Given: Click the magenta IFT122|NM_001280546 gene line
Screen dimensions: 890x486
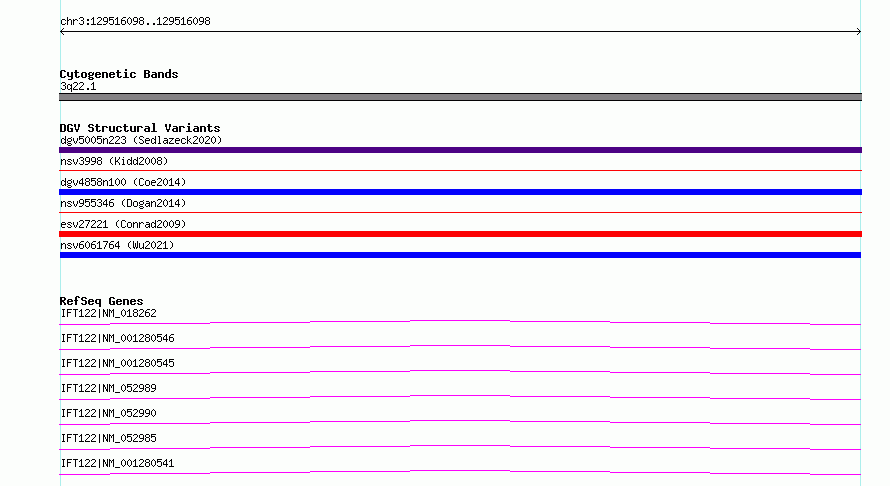Looking at the screenshot, I should click(460, 347).
